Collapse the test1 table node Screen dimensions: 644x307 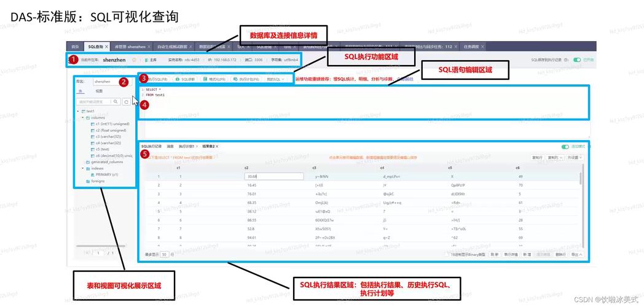click(78, 111)
